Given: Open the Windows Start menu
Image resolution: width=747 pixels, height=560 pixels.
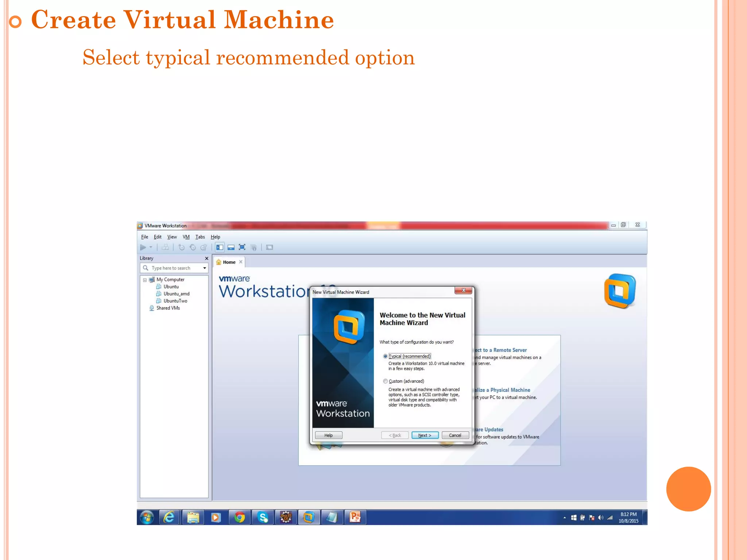Looking at the screenshot, I should coord(147,517).
